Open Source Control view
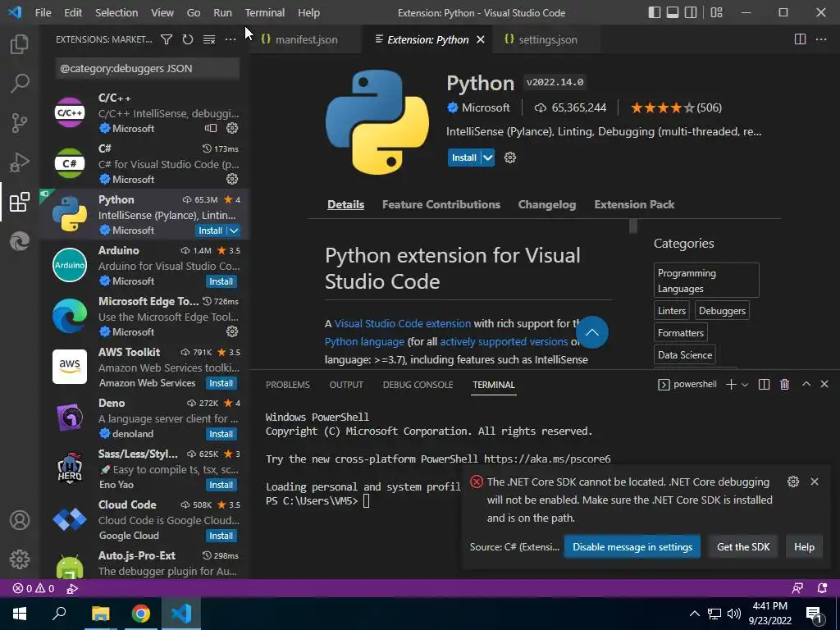840x630 pixels. click(x=20, y=123)
